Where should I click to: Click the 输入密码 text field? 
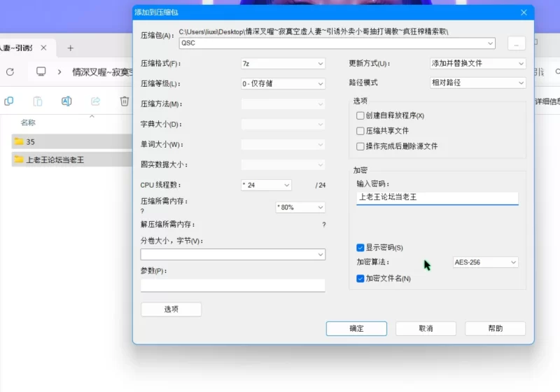(x=437, y=198)
